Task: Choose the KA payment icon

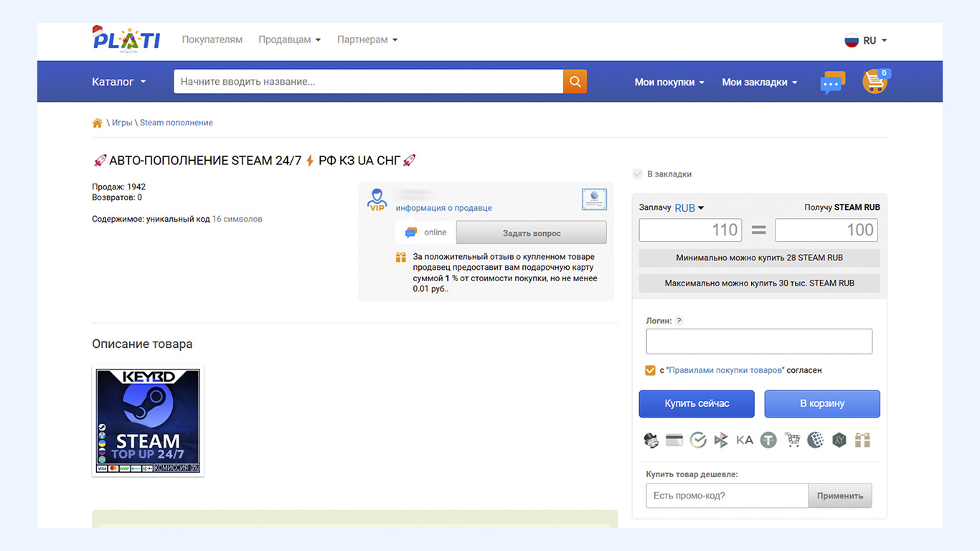Action: [x=745, y=440]
